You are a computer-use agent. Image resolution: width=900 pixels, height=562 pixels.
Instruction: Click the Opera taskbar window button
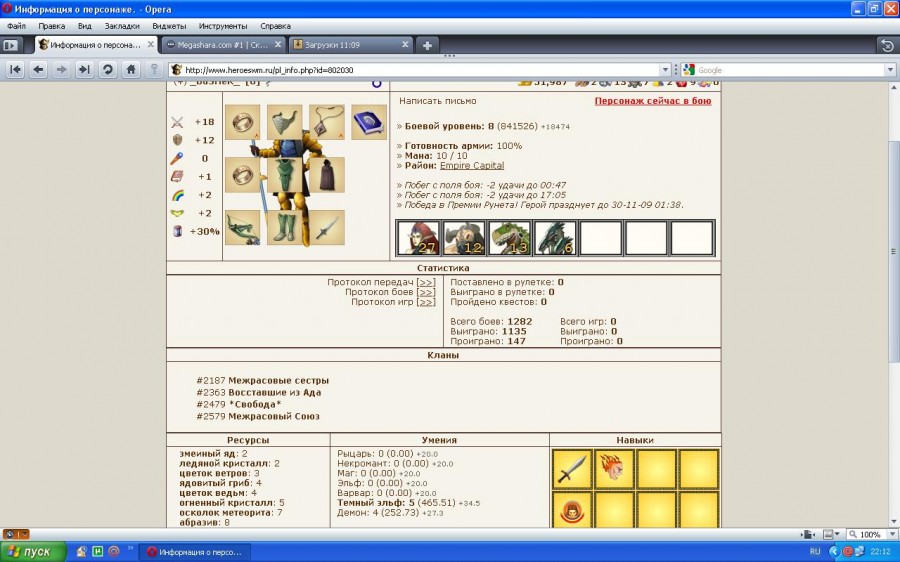(195, 552)
